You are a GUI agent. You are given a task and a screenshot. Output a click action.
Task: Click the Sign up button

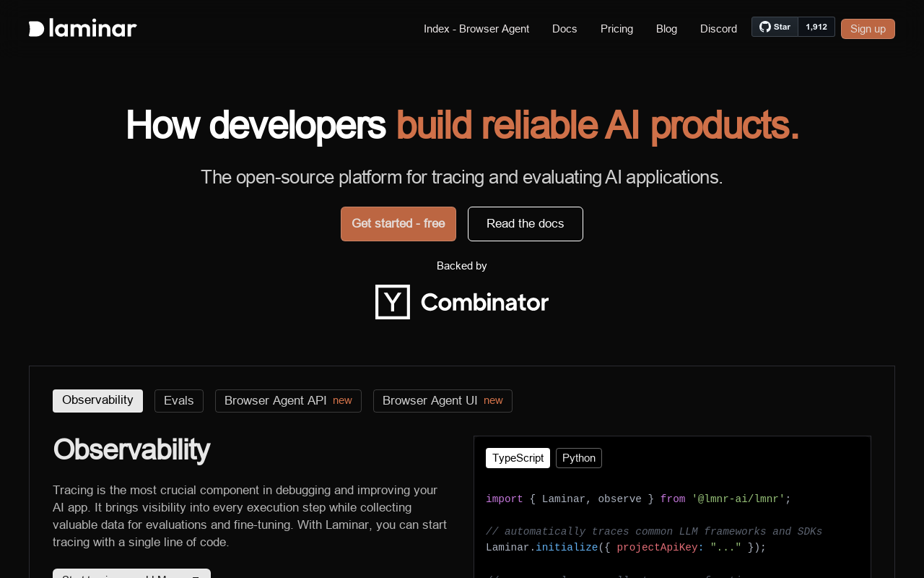[x=868, y=29]
